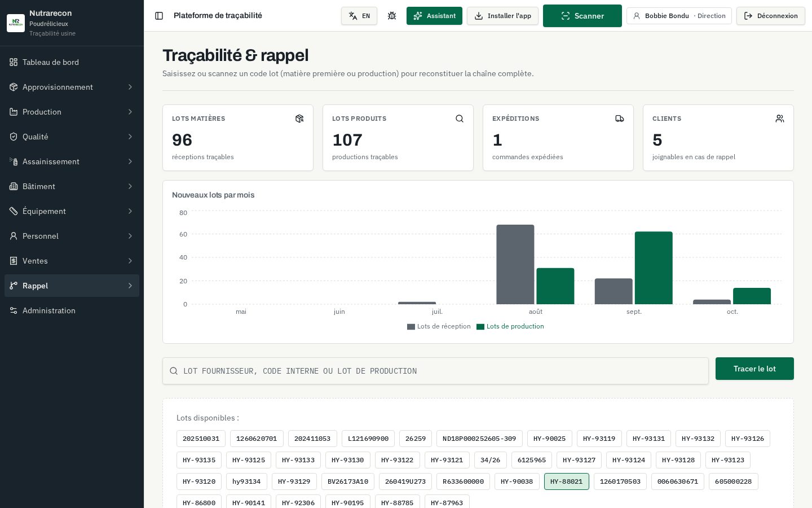Click the Expéditions truck icon
Viewport: 812px width, 508px height.
(x=620, y=119)
